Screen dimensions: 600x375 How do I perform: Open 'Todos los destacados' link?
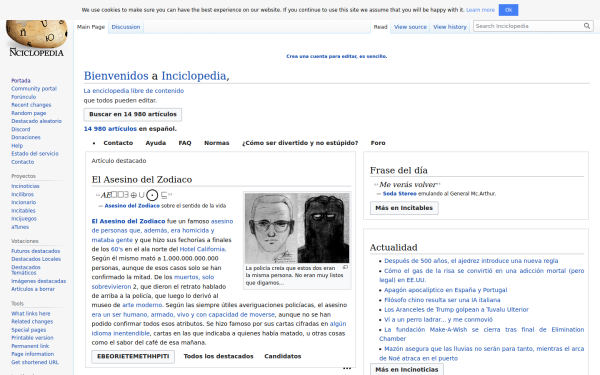[218, 356]
